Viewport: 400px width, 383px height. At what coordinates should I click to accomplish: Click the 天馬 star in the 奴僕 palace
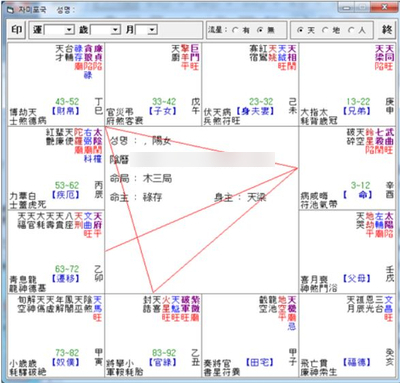98,304
